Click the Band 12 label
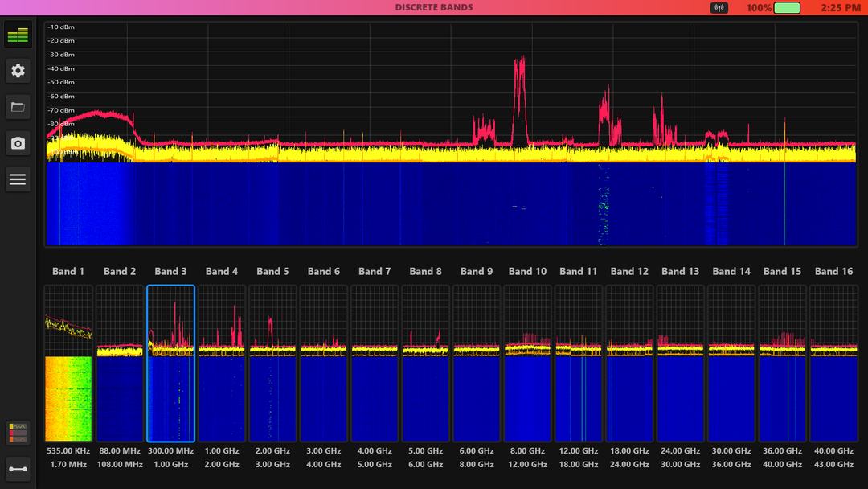The height and width of the screenshot is (489, 868). click(629, 272)
